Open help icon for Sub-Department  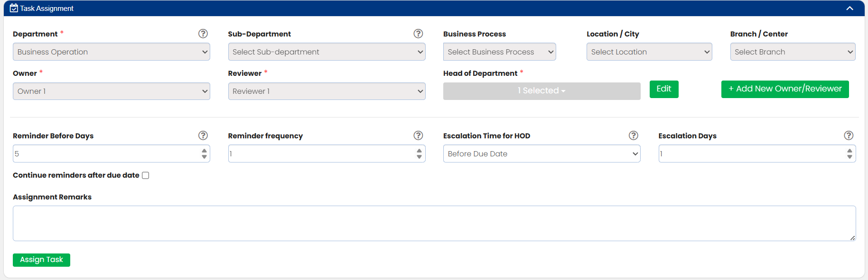coord(418,34)
